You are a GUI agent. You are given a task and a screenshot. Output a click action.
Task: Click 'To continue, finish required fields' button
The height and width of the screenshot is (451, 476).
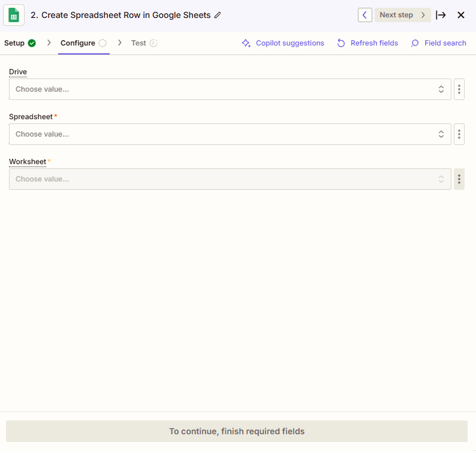tap(237, 431)
